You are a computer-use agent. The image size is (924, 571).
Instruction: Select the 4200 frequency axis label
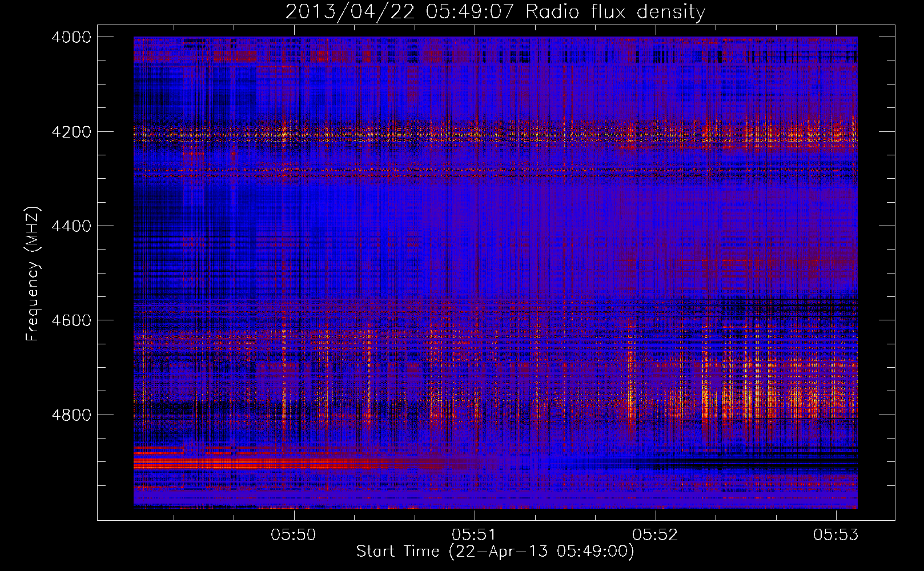(x=71, y=132)
